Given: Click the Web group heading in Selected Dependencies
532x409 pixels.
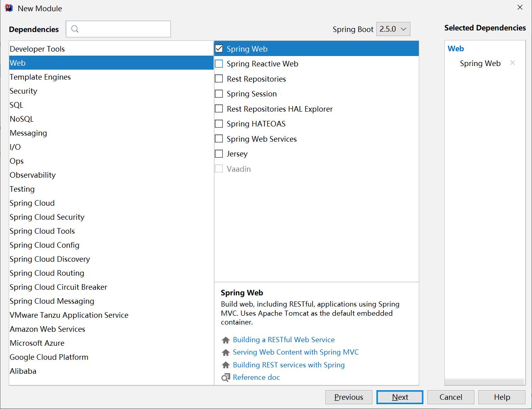Looking at the screenshot, I should (456, 48).
